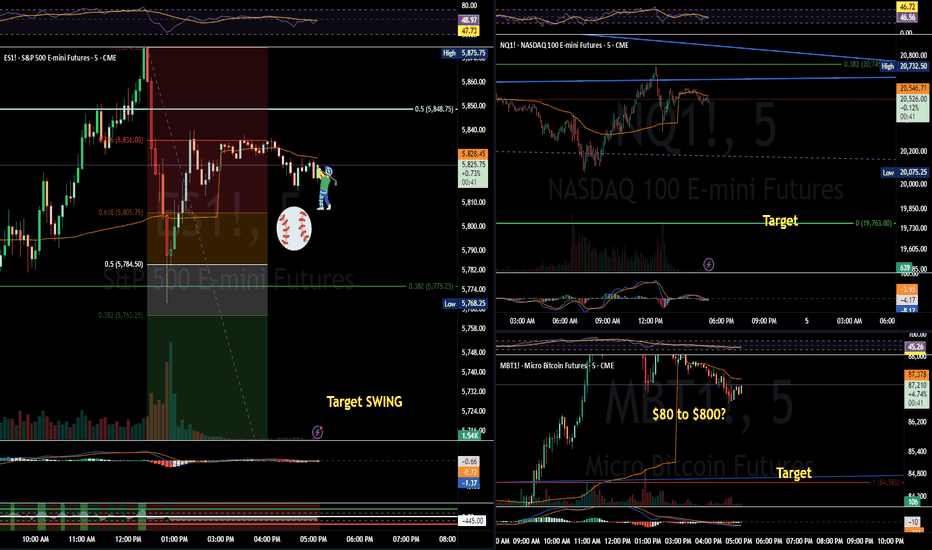Click the ES1! RSI value 48.97
Image resolution: width=932 pixels, height=550 pixels.
pyautogui.click(x=469, y=20)
